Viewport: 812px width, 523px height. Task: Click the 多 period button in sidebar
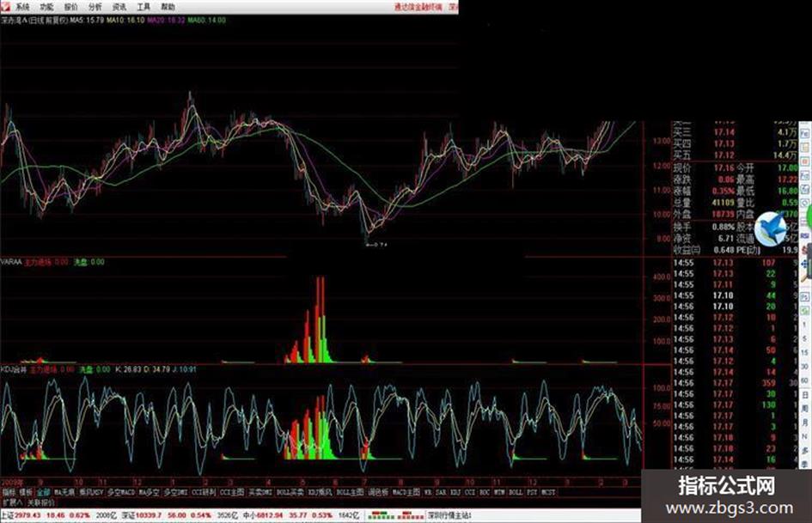click(805, 451)
